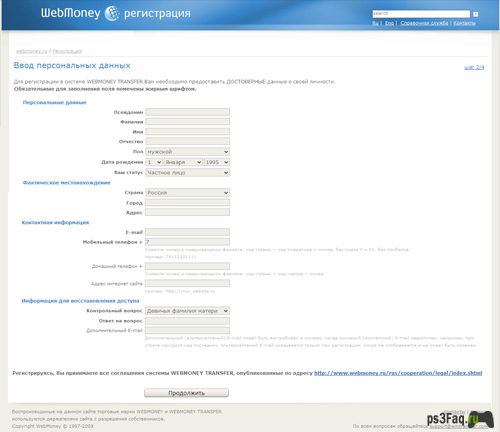Click the Фамилия text field
This screenshot has height=432, width=500.
pyautogui.click(x=188, y=122)
